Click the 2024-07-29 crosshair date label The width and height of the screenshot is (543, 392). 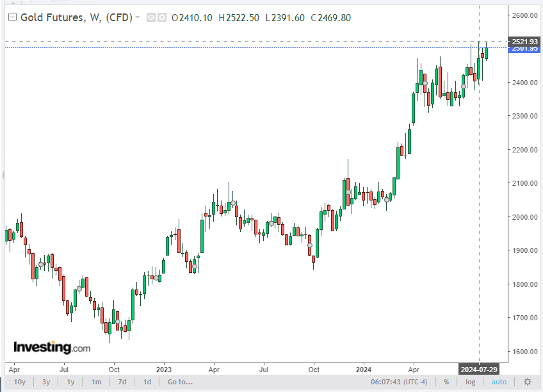(x=479, y=370)
